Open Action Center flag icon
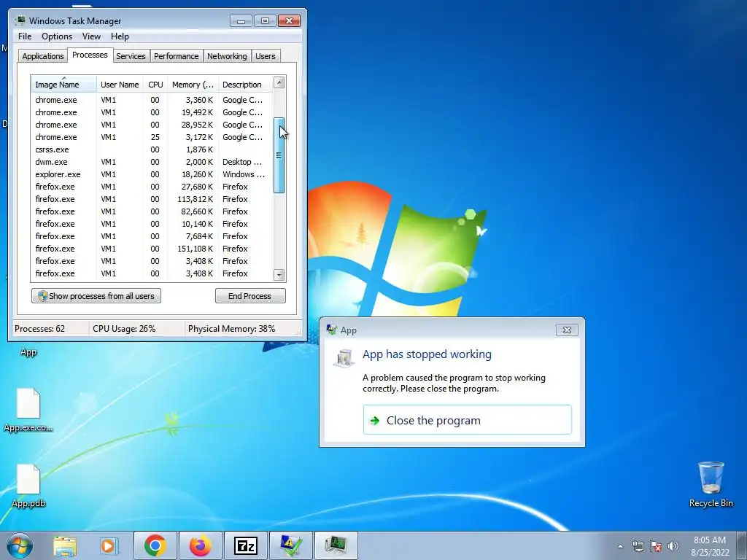Screen dimensions: 747x560 click(656, 546)
